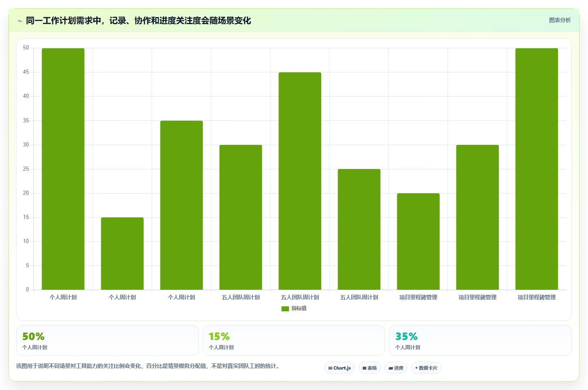This screenshot has width=588, height=390.
Task: Click the y-axis tick label 25
Action: [26, 169]
